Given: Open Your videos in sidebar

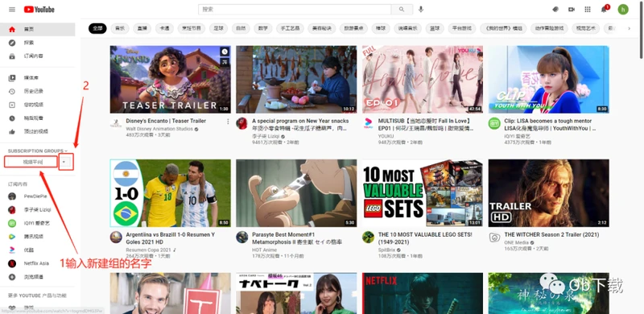Looking at the screenshot, I should click(x=37, y=105).
